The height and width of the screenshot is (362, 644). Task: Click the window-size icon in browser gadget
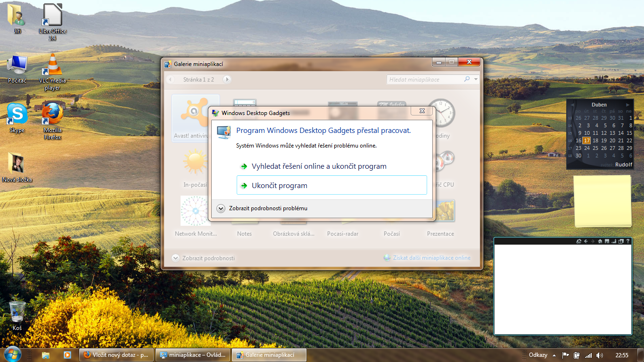[x=621, y=241]
